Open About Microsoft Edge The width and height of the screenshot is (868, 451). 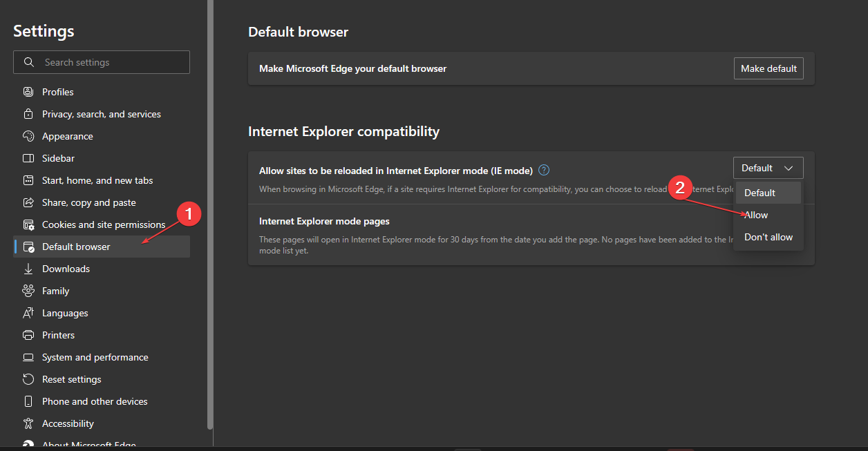pyautogui.click(x=88, y=444)
